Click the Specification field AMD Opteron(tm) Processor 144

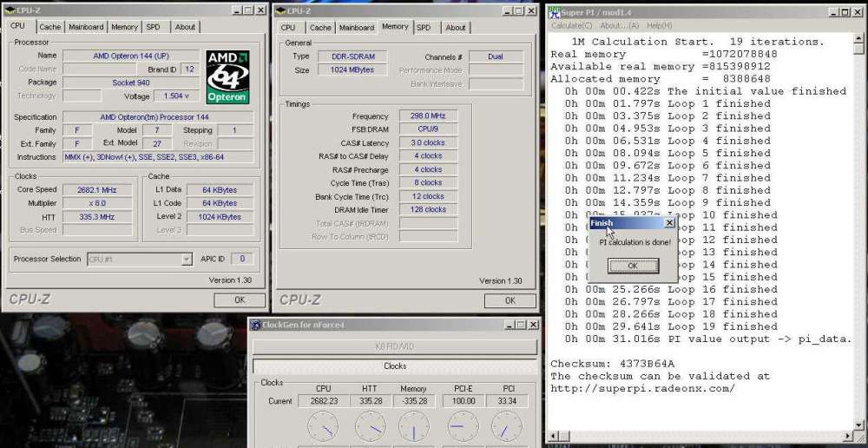point(158,117)
